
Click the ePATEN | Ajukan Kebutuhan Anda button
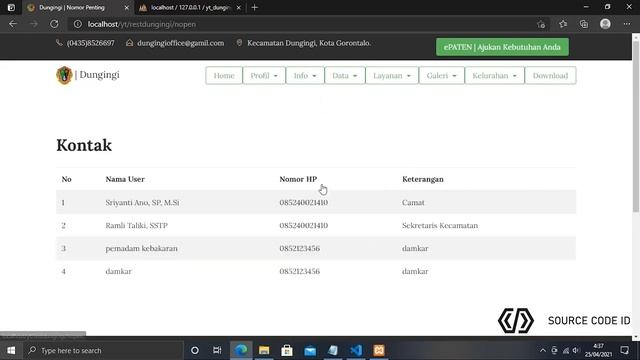(x=502, y=47)
